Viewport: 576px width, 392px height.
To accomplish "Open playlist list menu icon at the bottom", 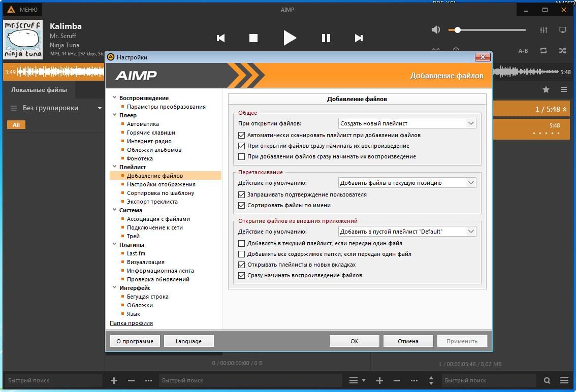I will pyautogui.click(x=357, y=381).
